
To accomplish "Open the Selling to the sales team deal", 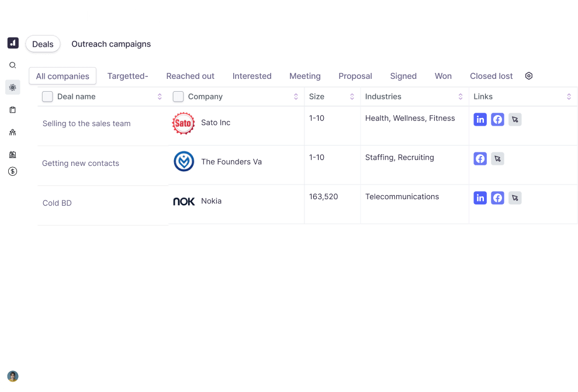I will point(86,124).
